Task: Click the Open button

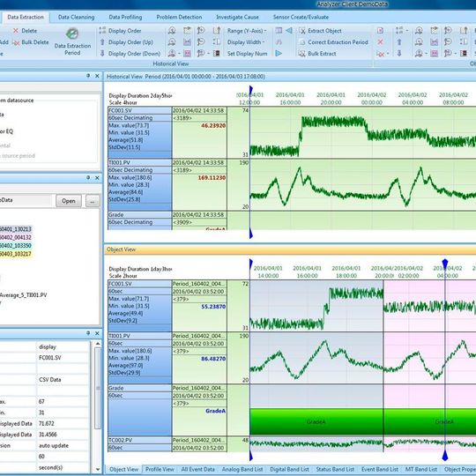Action: click(x=69, y=201)
